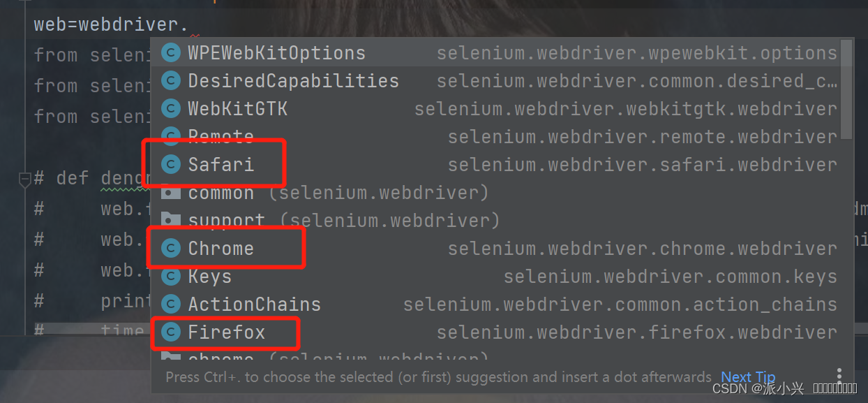Click the class icon next to Safari

(170, 165)
